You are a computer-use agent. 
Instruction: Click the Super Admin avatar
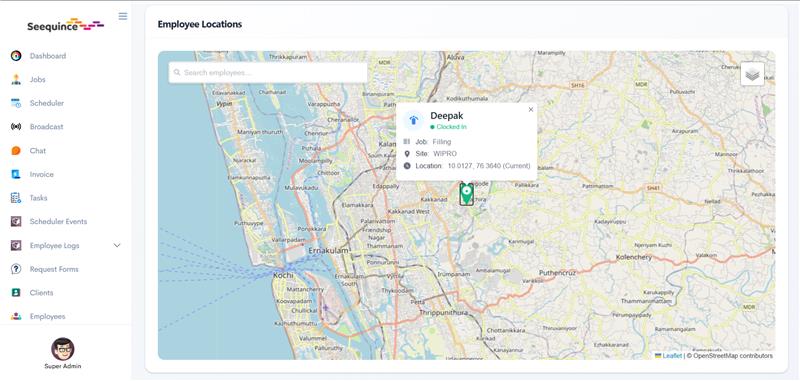pos(63,349)
